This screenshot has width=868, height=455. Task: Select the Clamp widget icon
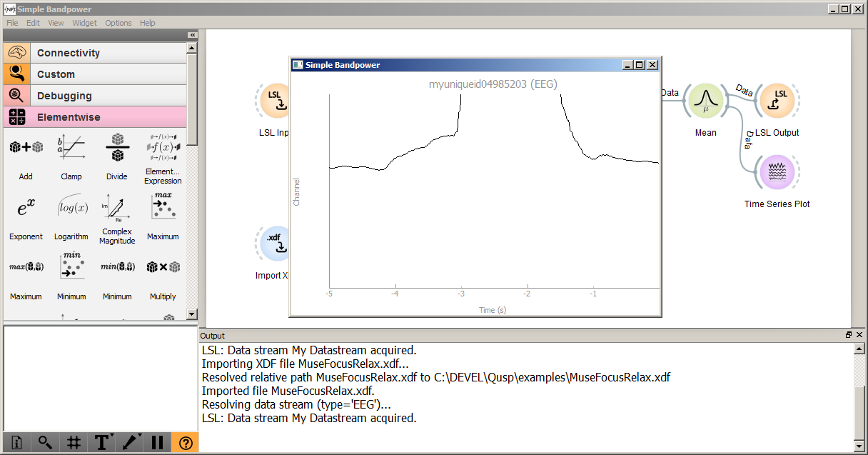tap(71, 148)
